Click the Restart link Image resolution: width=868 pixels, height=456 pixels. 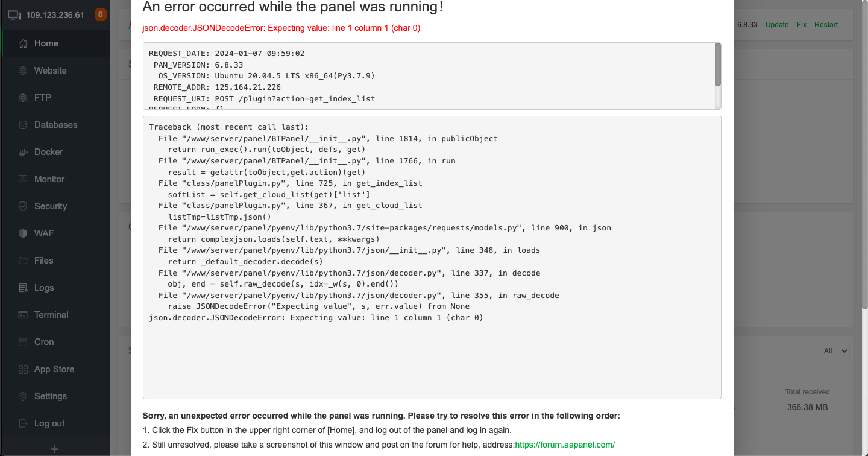point(826,25)
